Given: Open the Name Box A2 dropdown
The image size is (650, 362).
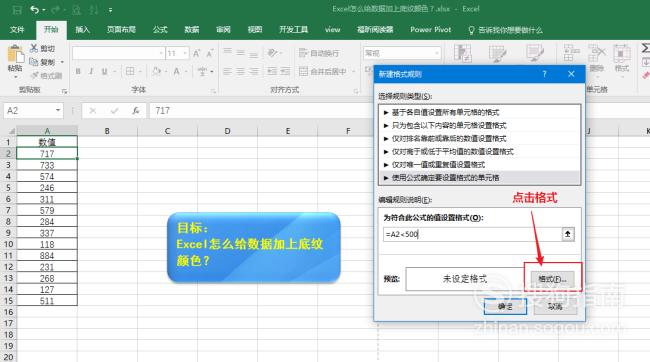Looking at the screenshot, I should [x=58, y=111].
